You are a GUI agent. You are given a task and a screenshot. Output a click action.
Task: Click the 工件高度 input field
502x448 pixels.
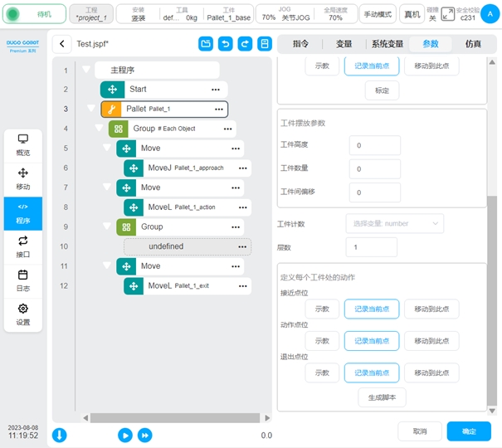374,145
